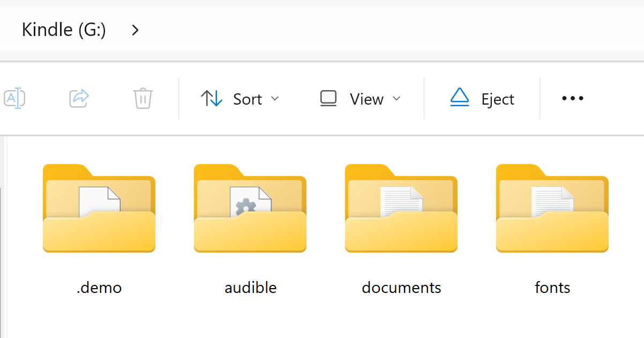Click the audible folder name label

coord(251,288)
